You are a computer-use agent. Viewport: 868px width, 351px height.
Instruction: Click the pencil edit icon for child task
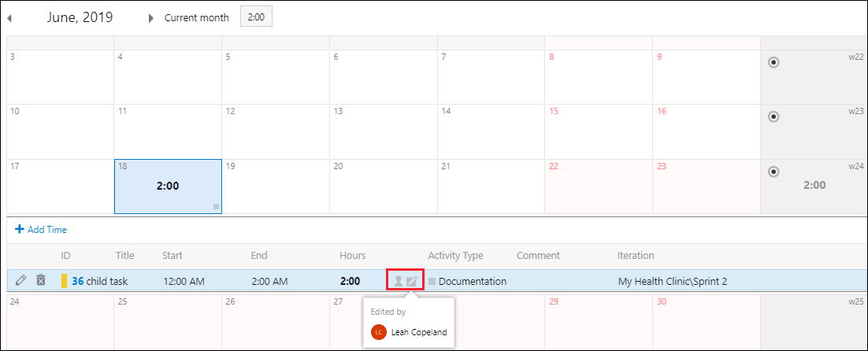click(20, 280)
